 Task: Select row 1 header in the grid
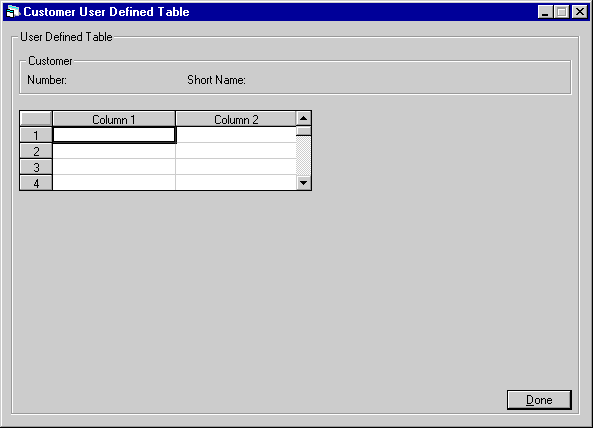tap(36, 135)
